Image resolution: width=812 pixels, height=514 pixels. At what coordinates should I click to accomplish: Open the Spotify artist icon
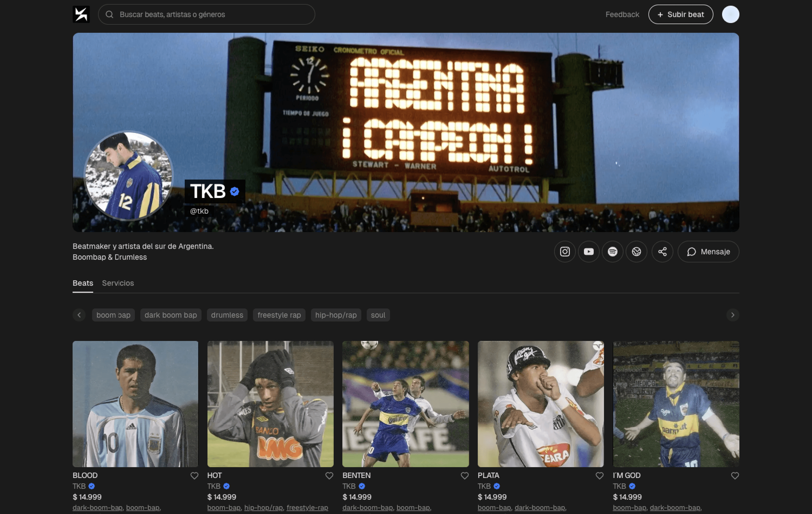612,252
